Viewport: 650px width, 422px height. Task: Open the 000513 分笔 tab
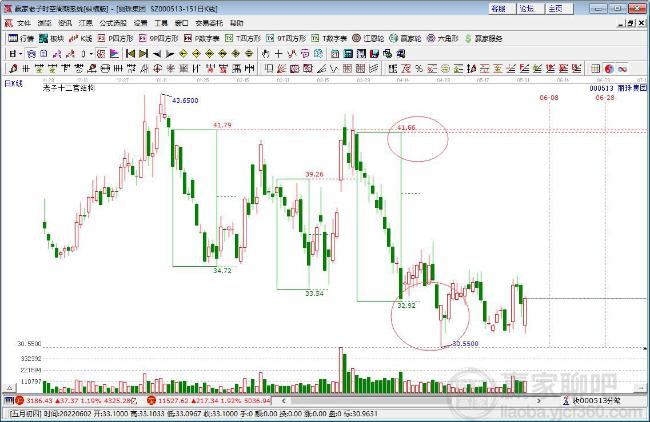pyautogui.click(x=593, y=401)
